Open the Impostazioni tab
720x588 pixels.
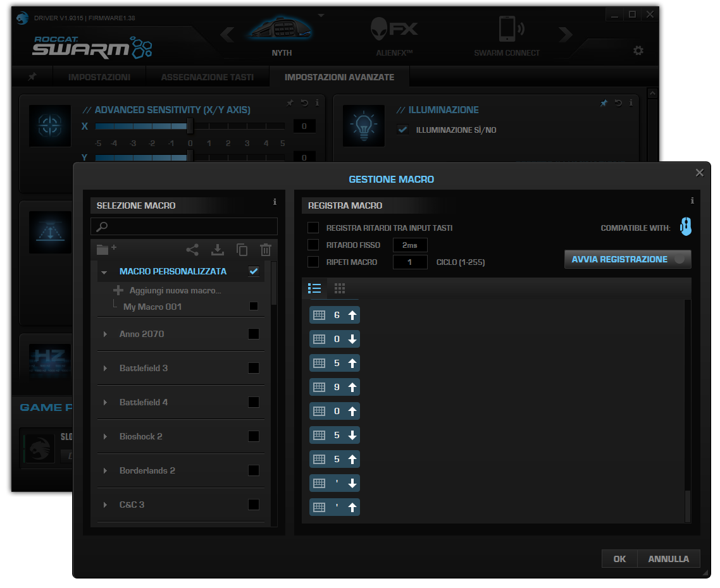tap(99, 77)
